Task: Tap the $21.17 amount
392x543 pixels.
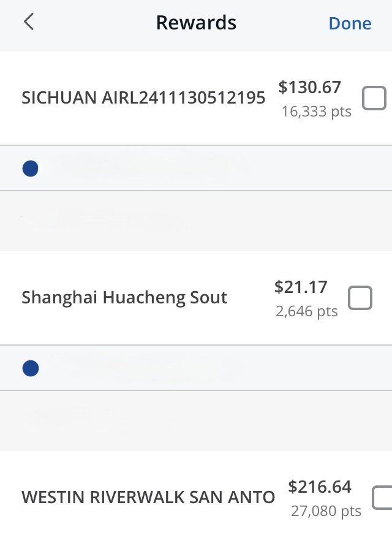Action: pos(301,287)
